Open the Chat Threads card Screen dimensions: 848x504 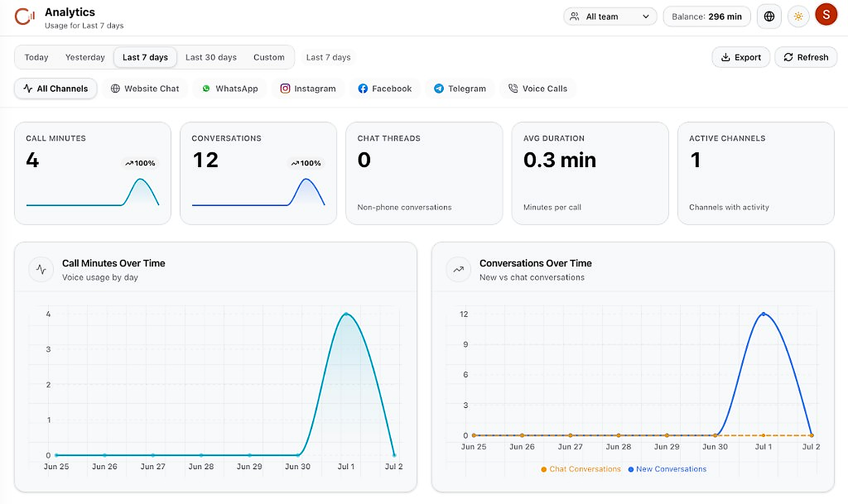coord(424,173)
